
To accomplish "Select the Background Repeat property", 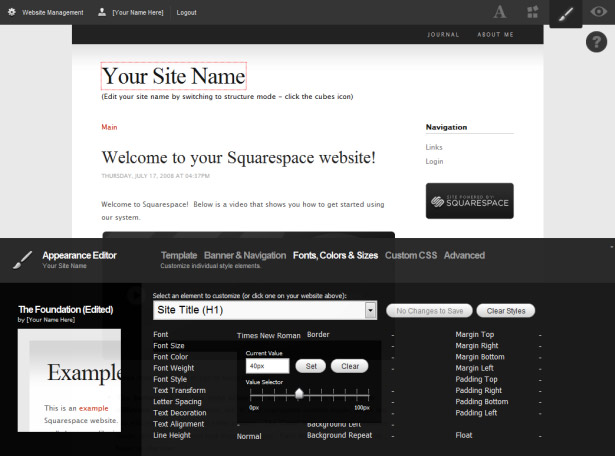I will [x=340, y=435].
